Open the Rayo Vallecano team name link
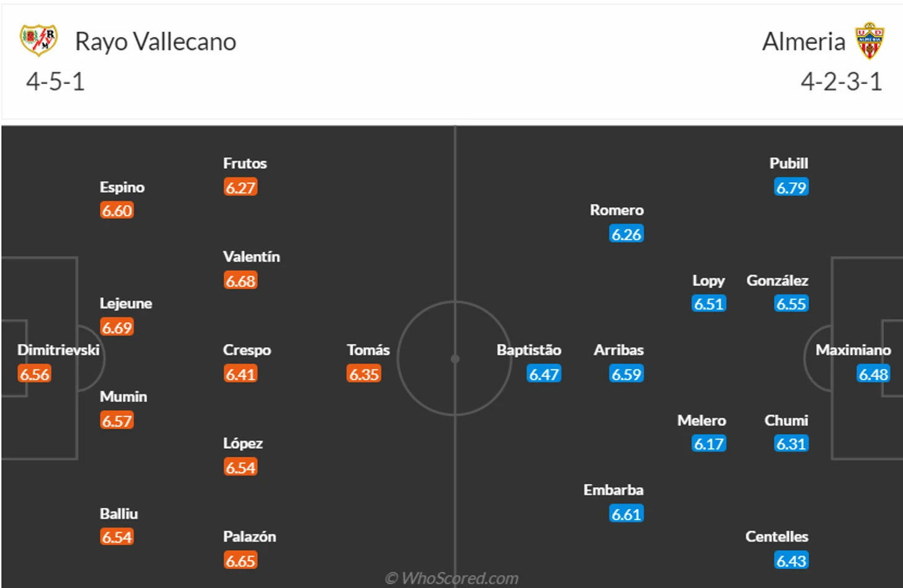The image size is (903, 588). click(155, 42)
